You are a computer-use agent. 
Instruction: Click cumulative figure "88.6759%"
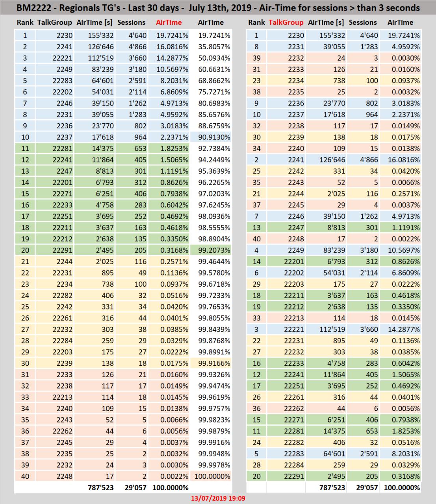(211, 126)
